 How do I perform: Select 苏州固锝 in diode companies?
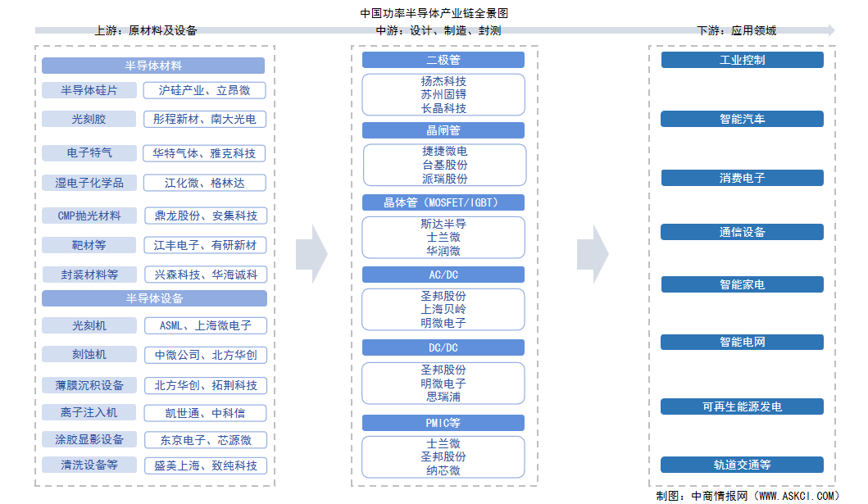point(443,94)
